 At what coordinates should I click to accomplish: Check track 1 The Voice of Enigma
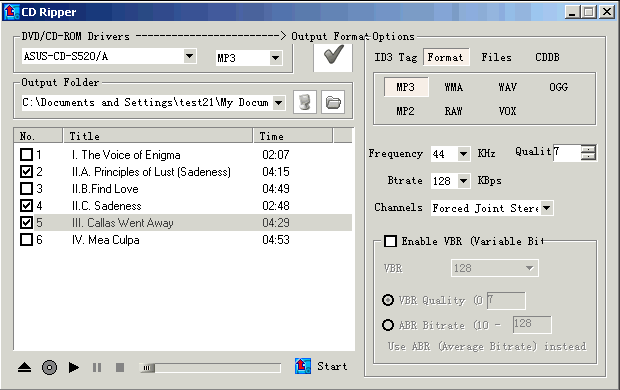[26, 154]
